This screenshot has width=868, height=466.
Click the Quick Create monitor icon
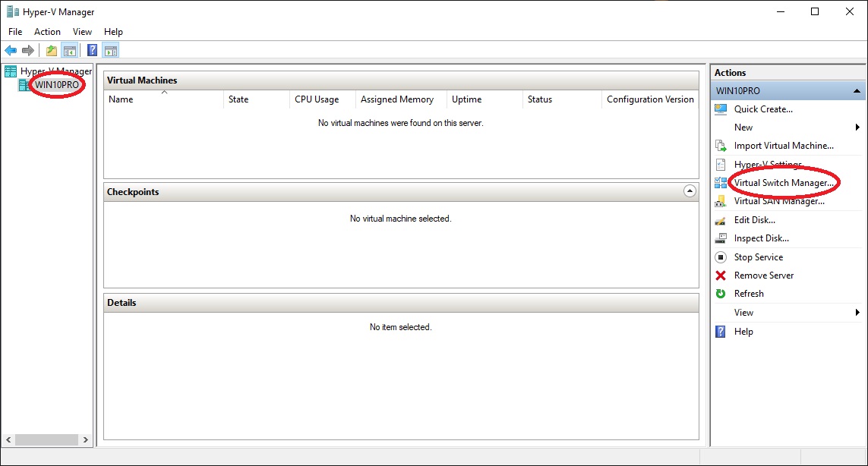pyautogui.click(x=721, y=109)
